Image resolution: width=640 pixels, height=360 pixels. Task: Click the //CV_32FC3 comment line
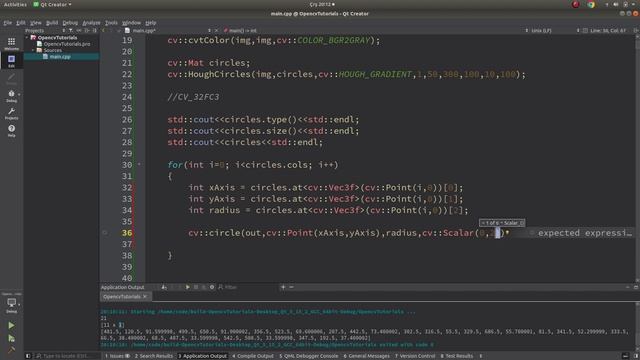click(193, 97)
